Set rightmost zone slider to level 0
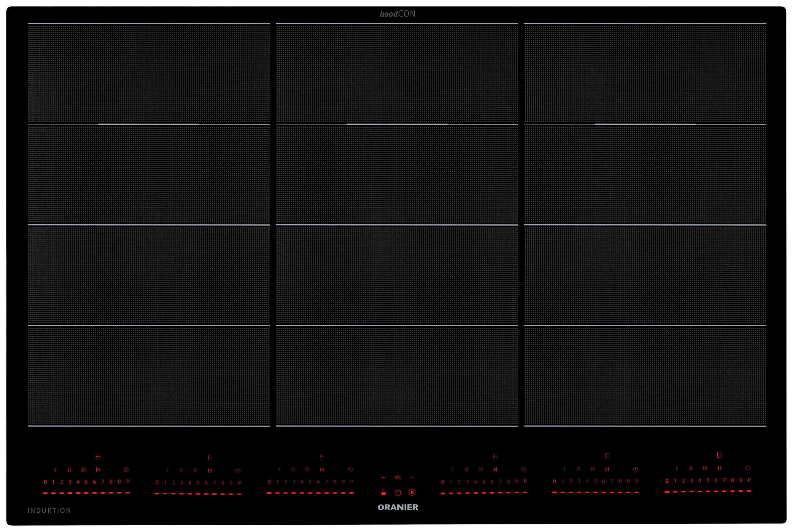 point(667,481)
